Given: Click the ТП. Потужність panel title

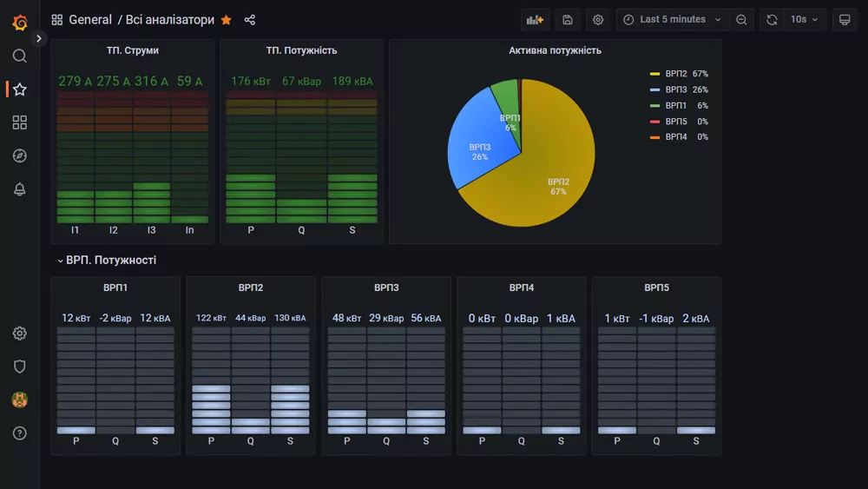Looking at the screenshot, I should [302, 50].
